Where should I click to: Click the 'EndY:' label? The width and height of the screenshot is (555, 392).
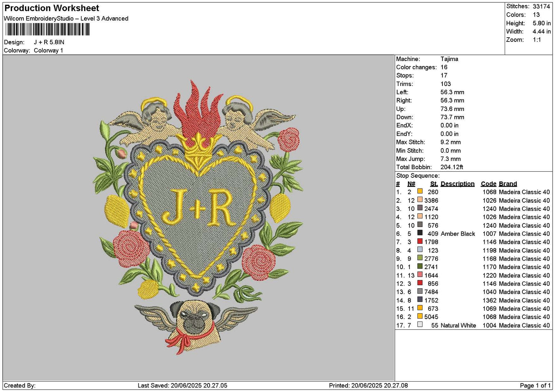tap(404, 134)
